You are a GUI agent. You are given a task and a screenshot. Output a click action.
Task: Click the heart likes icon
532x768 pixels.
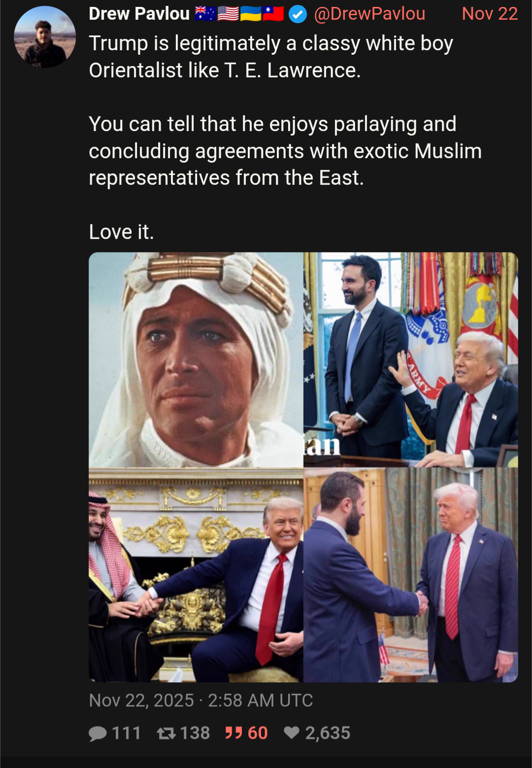(x=292, y=733)
